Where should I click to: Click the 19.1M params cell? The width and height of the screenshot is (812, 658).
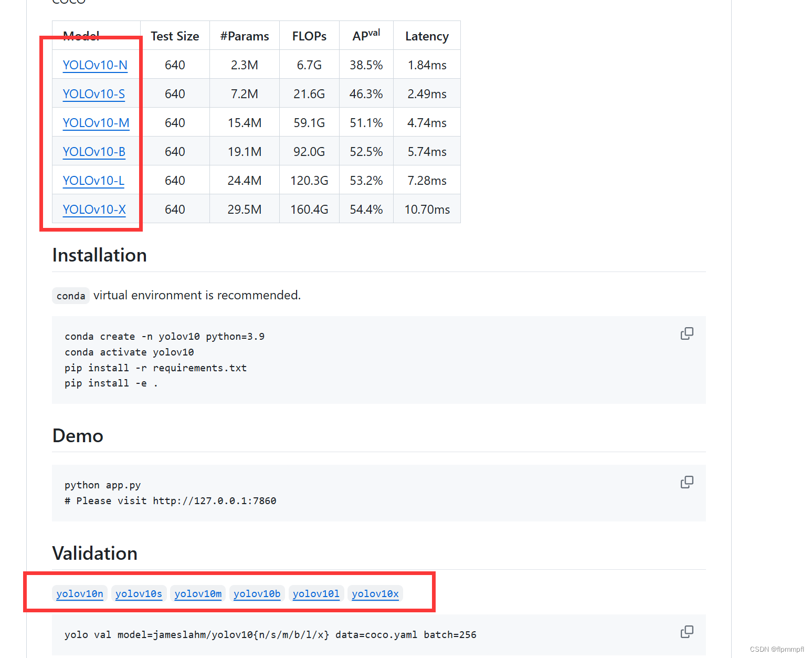(x=245, y=152)
